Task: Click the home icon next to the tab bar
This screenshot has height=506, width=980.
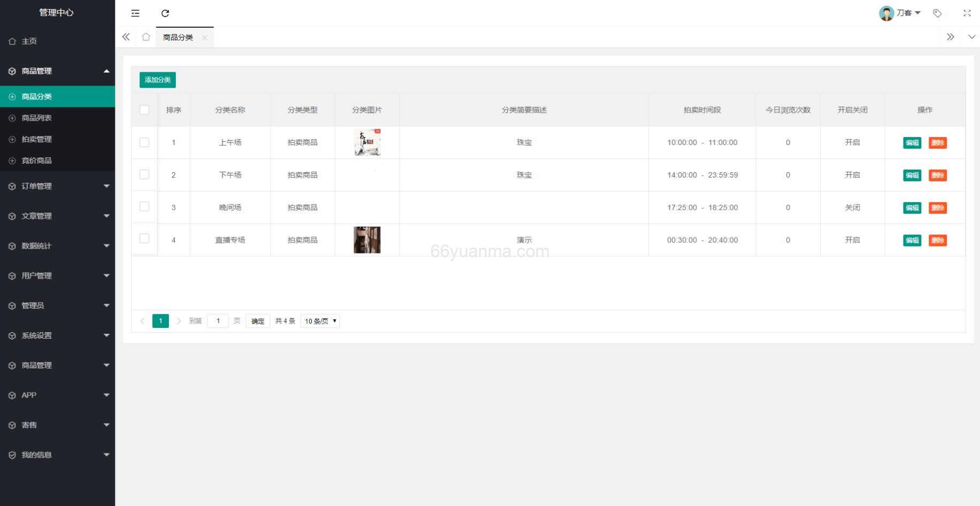Action: coord(146,37)
